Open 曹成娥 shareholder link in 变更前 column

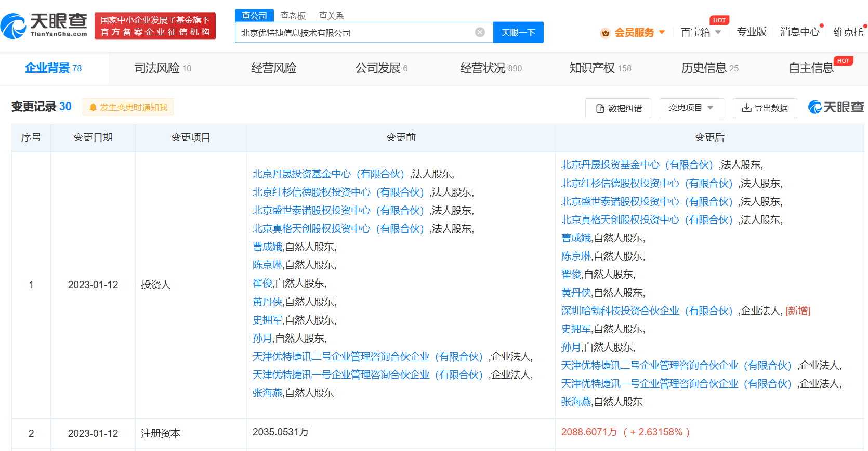(267, 247)
